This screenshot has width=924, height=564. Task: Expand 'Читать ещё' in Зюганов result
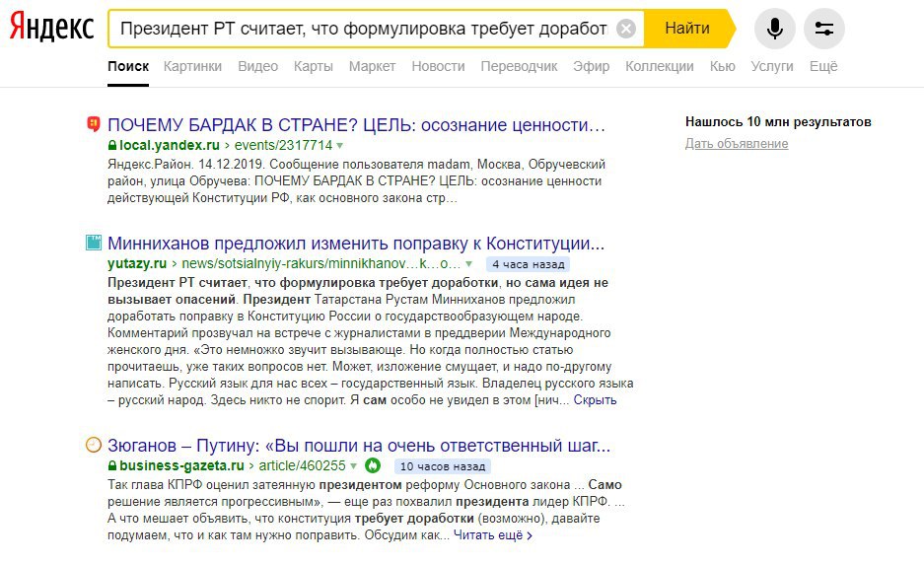pos(493,535)
